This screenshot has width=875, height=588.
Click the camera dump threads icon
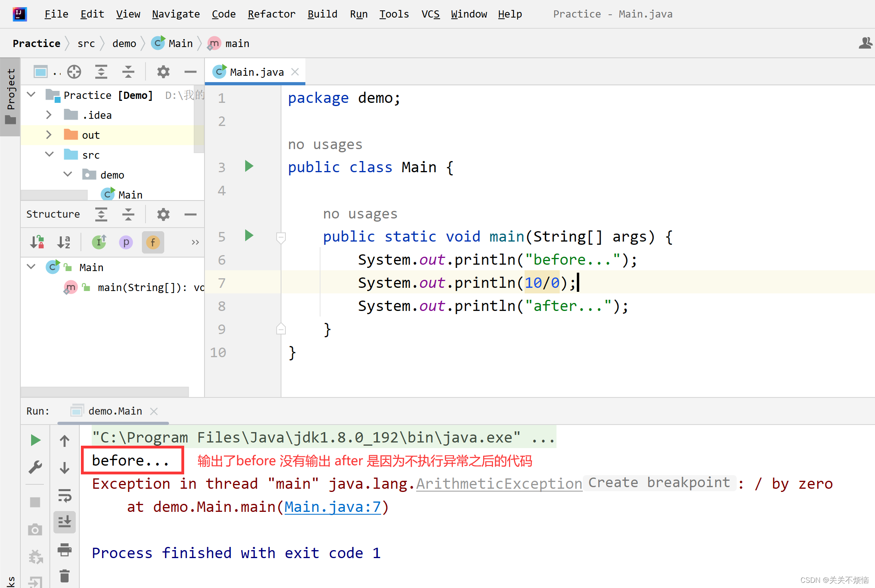click(35, 530)
